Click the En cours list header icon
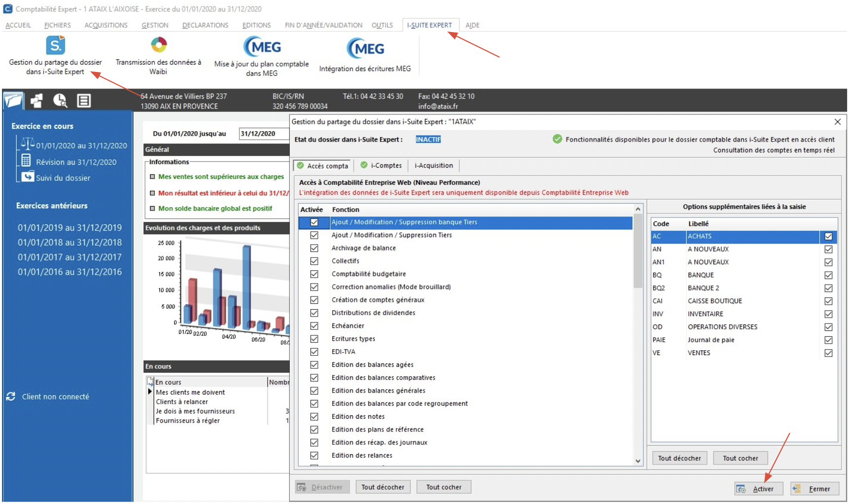 click(151, 382)
